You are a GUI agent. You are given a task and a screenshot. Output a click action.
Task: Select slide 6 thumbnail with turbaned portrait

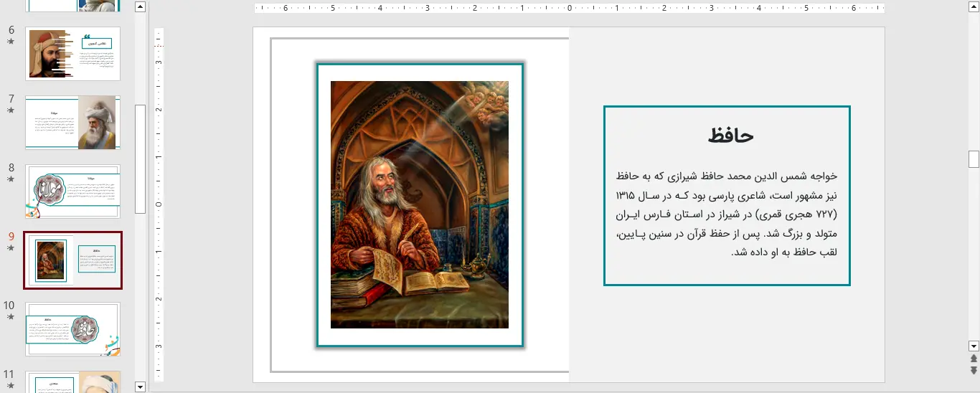point(72,54)
